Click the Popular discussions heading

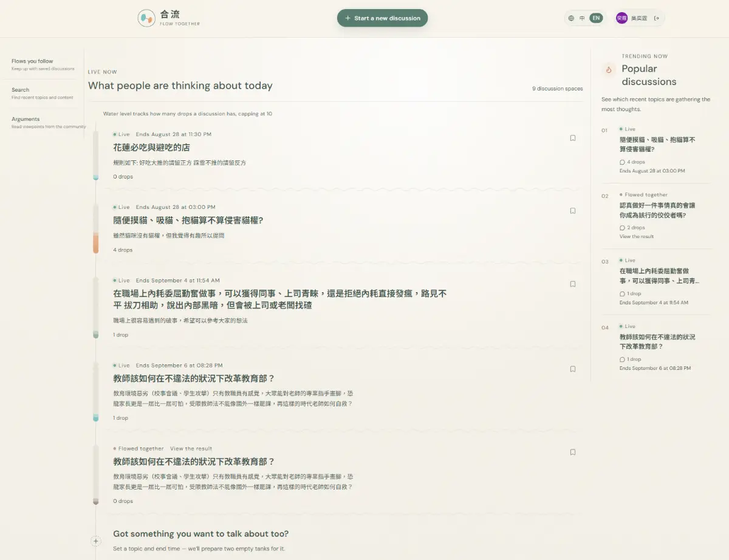click(x=649, y=75)
